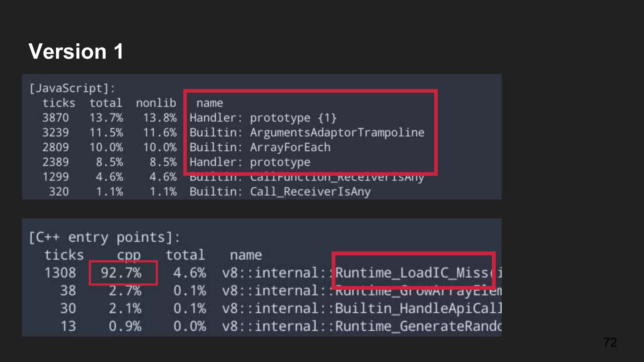Click Builtin: Call_ReceiverIsAny entry

(280, 192)
